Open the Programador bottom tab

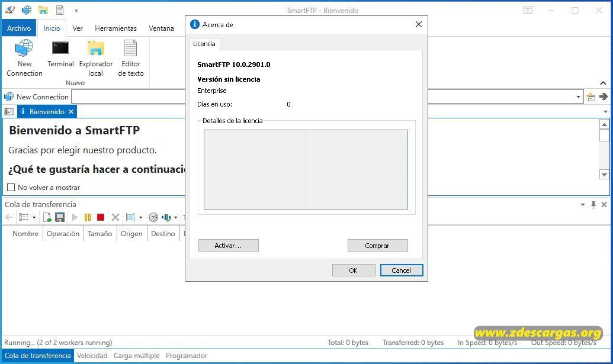coord(187,355)
